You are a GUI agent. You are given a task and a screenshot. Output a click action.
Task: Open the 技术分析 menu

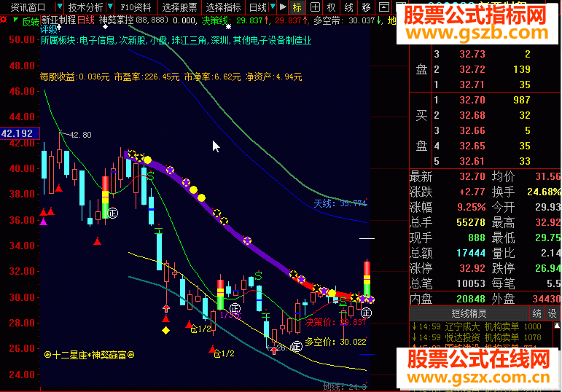click(85, 7)
